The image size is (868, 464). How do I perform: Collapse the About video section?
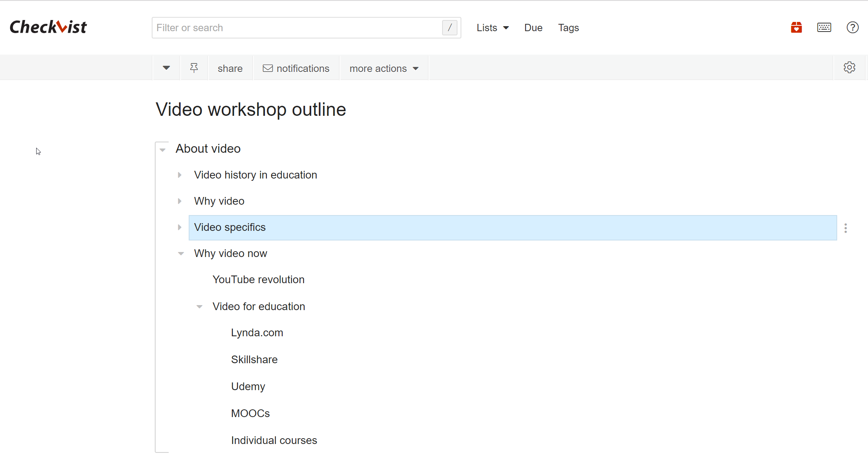(163, 150)
